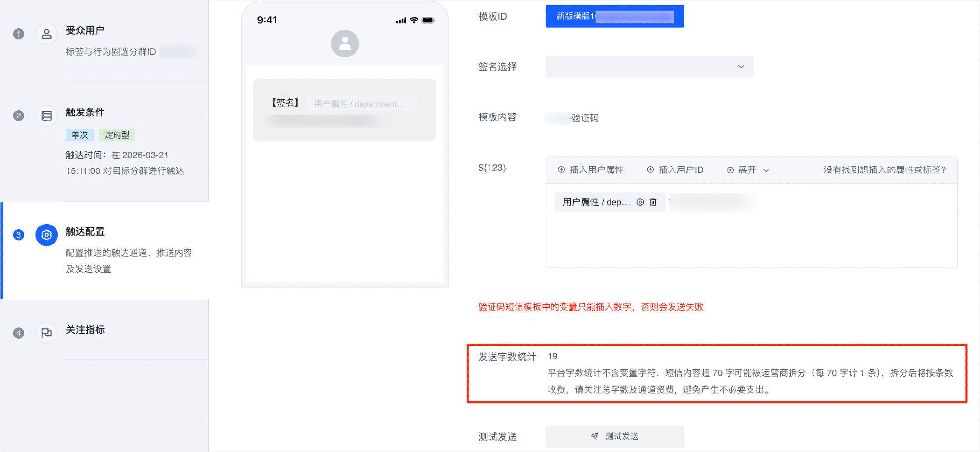This screenshot has height=452, width=980.
Task: Click the step number 2 badge
Action: (x=19, y=116)
